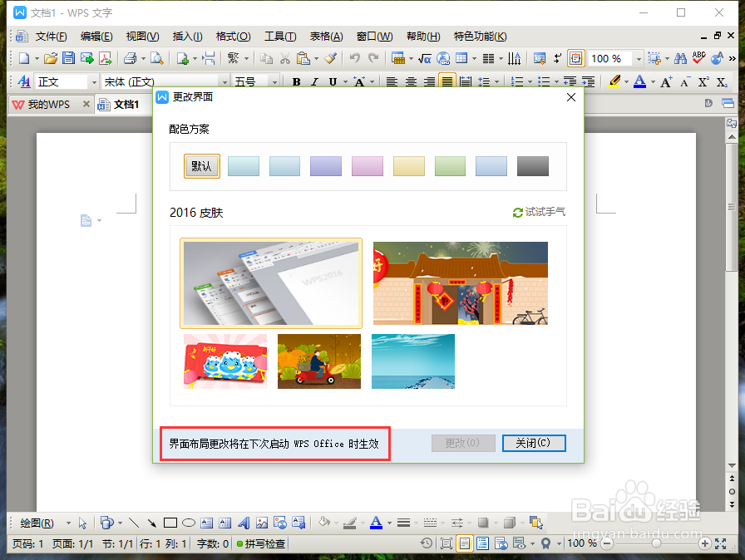745x560 pixels.
Task: Select the WPS2016 default skin thumbnail
Action: pyautogui.click(x=271, y=283)
